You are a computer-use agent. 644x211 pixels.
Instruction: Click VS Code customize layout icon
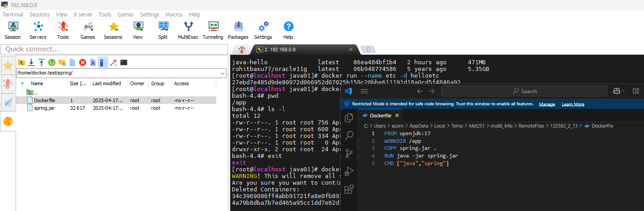636,91
